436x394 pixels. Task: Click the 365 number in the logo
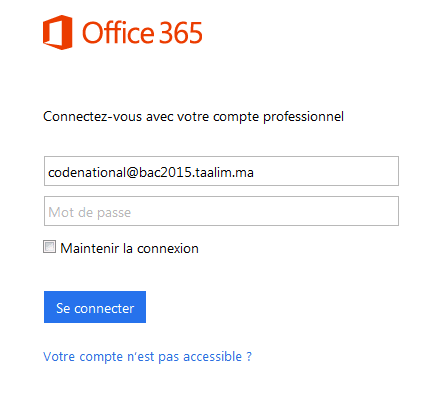pos(181,33)
